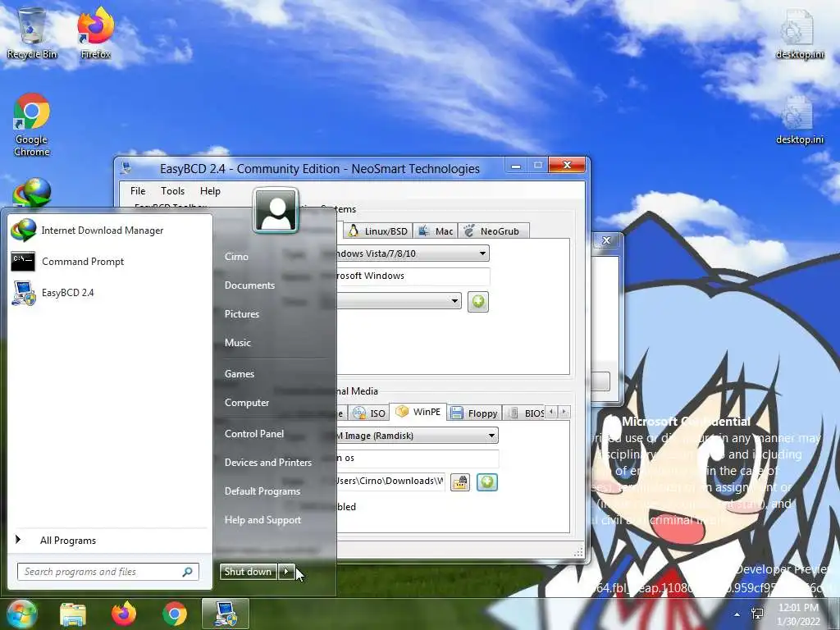The image size is (840, 630).
Task: Open Firefox from the taskbar
Action: (124, 614)
